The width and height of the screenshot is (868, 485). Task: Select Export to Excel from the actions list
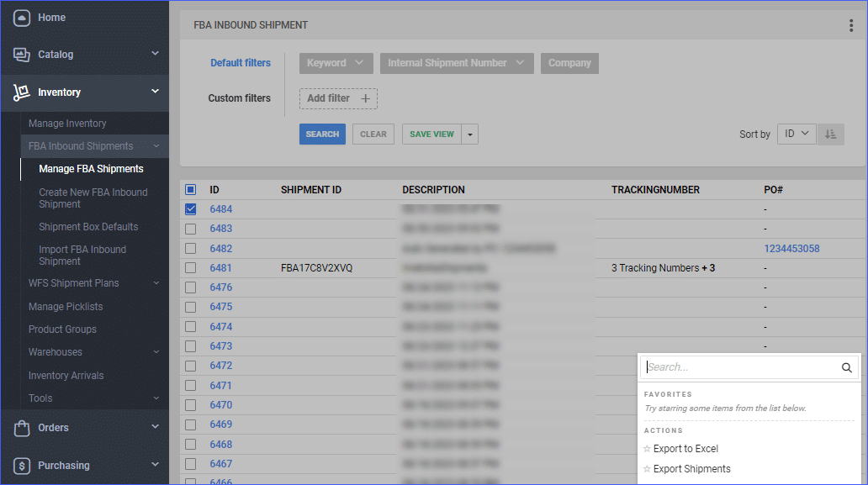coord(687,448)
